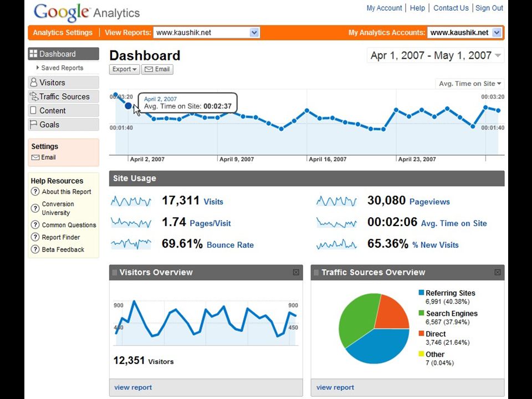Image resolution: width=532 pixels, height=399 pixels.
Task: Click the blue Referring Sites legend swatch
Action: (421, 293)
